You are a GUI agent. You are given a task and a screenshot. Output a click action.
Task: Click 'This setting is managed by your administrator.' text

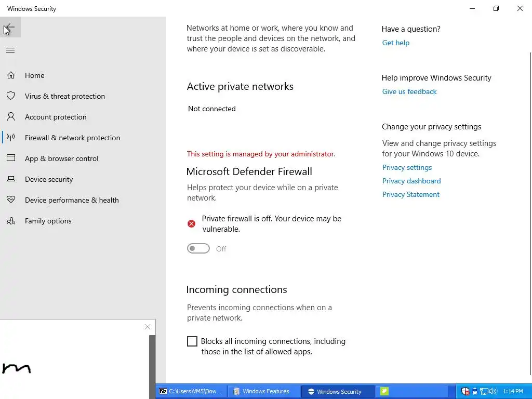click(x=261, y=154)
